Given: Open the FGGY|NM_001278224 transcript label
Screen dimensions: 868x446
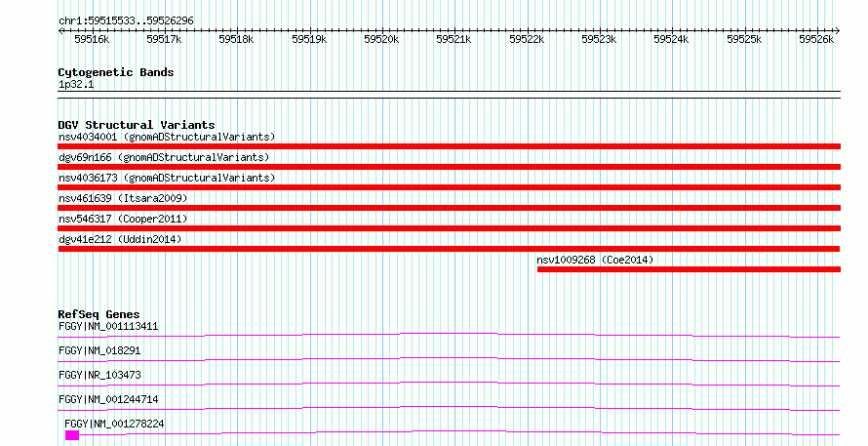Looking at the screenshot, I should [x=114, y=424].
